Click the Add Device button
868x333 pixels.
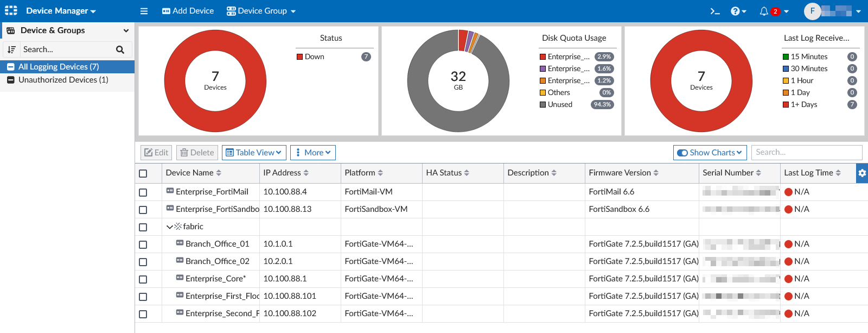[188, 11]
